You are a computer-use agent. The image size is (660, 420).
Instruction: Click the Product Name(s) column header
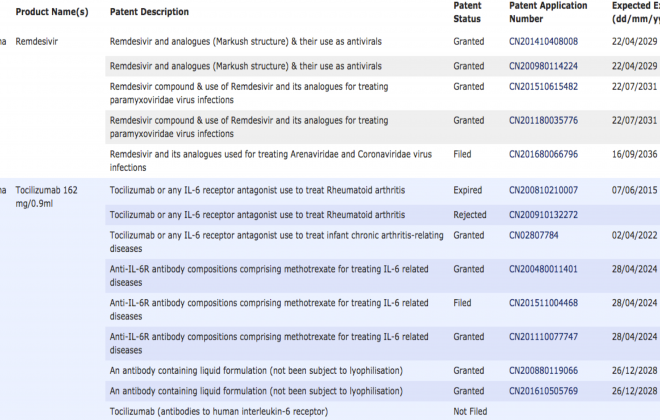(52, 12)
